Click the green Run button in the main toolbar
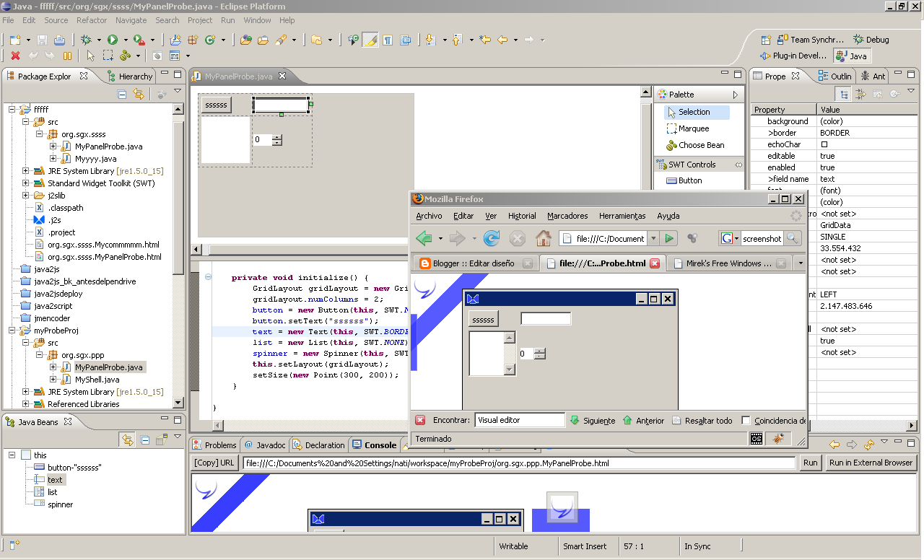Image resolution: width=924 pixels, height=560 pixels. 113,40
